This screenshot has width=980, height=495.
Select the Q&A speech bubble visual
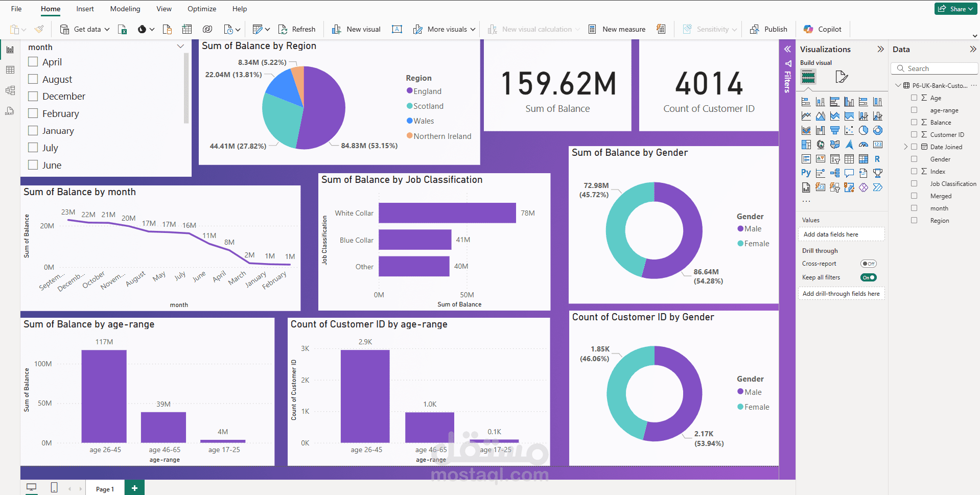coord(849,173)
